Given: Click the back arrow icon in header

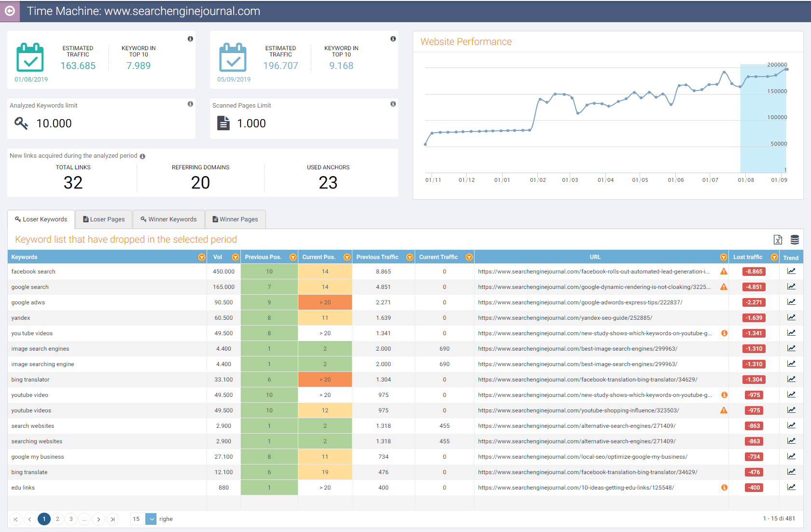Looking at the screenshot, I should click(10, 11).
